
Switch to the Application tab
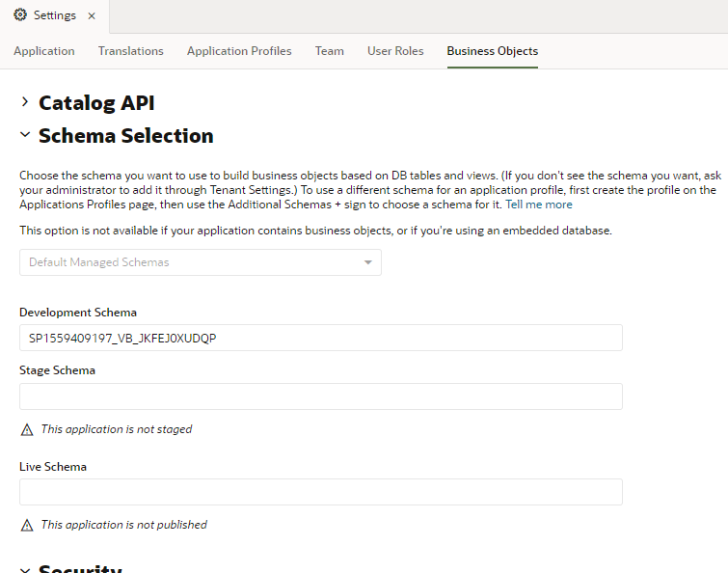point(44,50)
